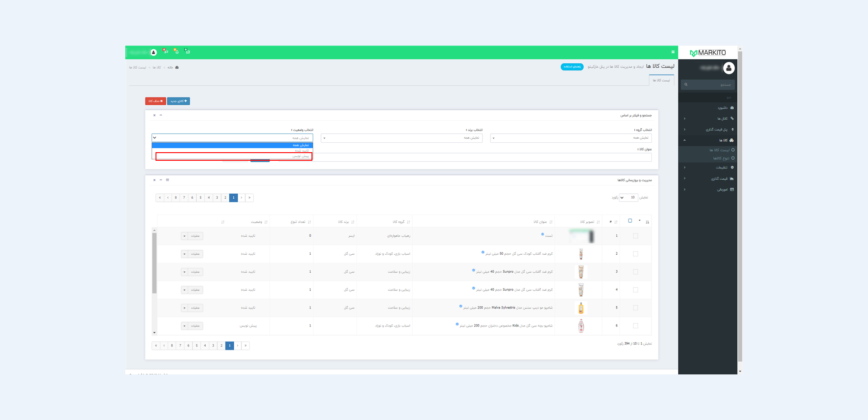Click the sidebar search magnifier icon
The width and height of the screenshot is (868, 420).
coord(686,84)
